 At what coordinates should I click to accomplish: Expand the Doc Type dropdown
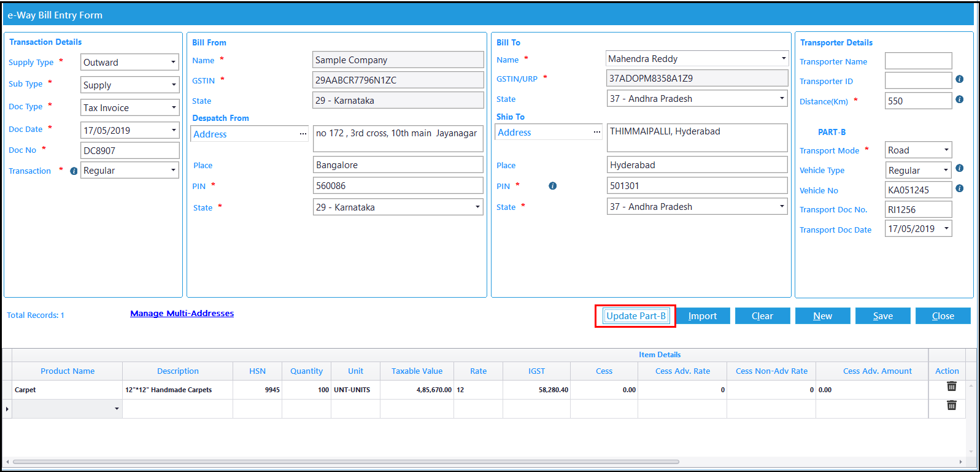[174, 107]
